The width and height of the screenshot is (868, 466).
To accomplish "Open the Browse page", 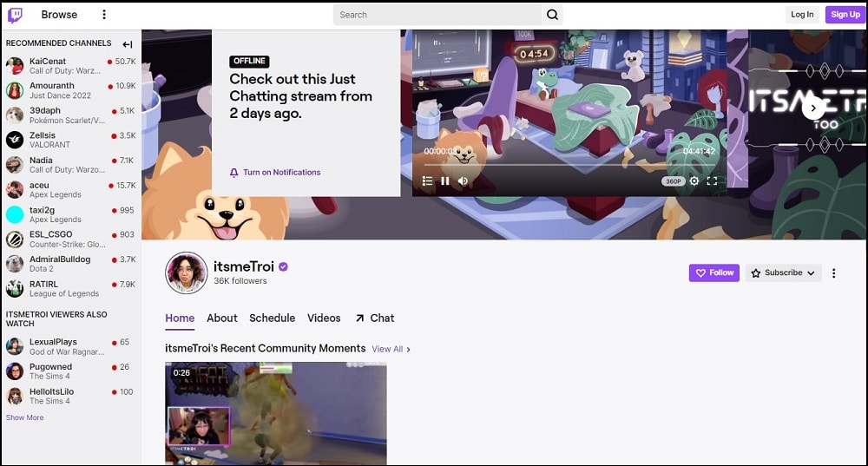I will point(59,15).
